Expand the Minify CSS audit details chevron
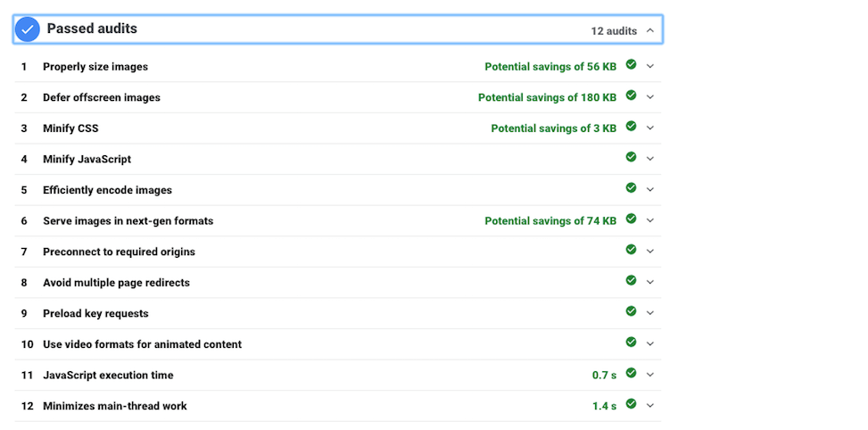The width and height of the screenshot is (868, 430). click(x=650, y=128)
